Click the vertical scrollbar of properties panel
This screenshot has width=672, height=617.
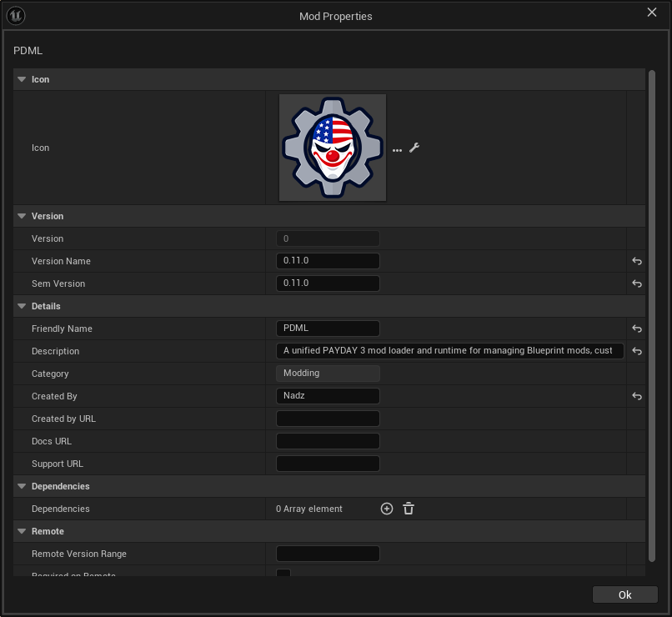(x=652, y=316)
